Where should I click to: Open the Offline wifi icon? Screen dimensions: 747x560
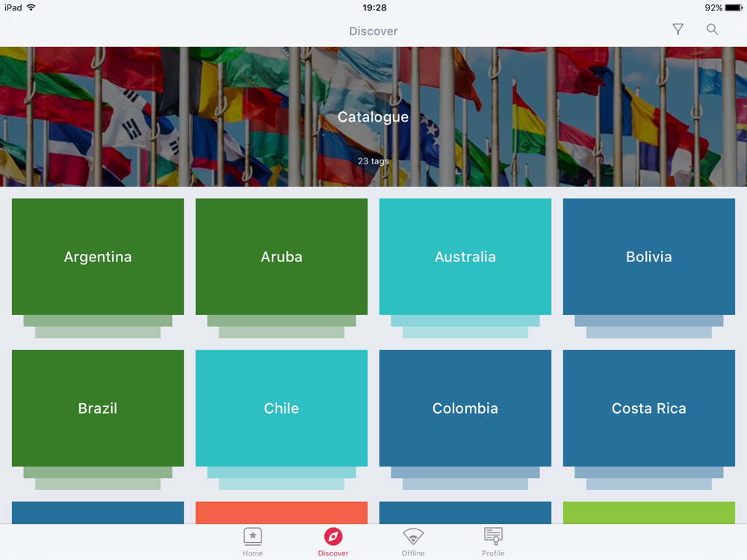(413, 537)
